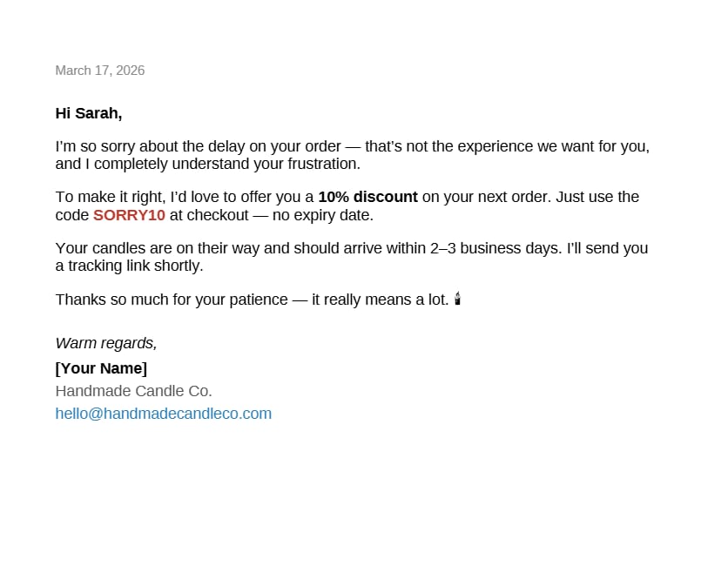Click the Warm regards closing line

coord(106,343)
